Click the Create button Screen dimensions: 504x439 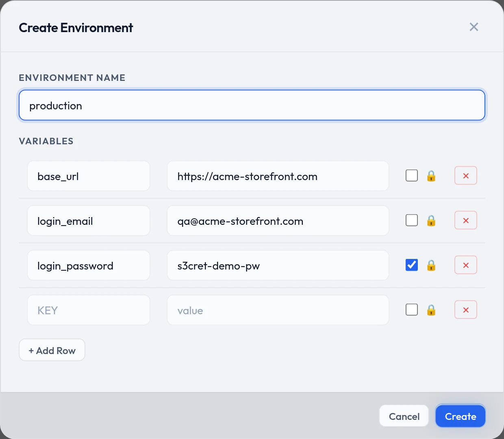(461, 416)
